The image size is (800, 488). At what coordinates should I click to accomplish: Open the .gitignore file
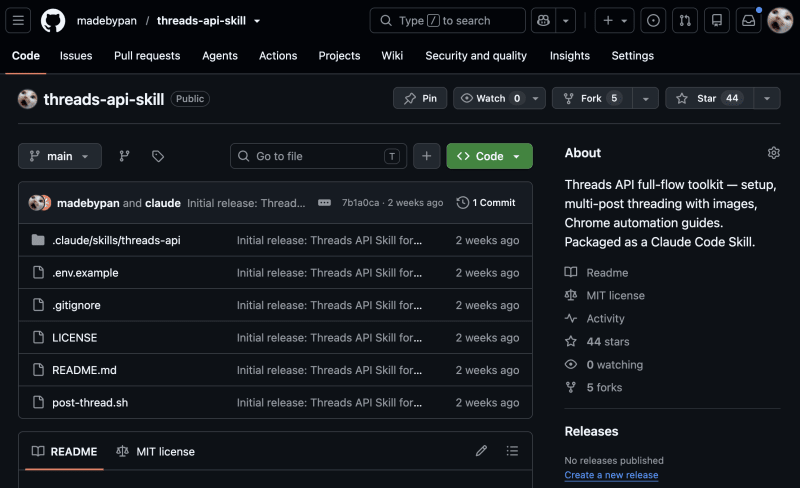tap(77, 305)
